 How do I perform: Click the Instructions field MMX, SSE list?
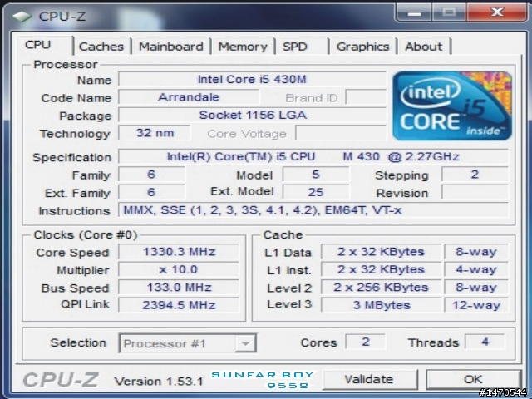pos(313,210)
